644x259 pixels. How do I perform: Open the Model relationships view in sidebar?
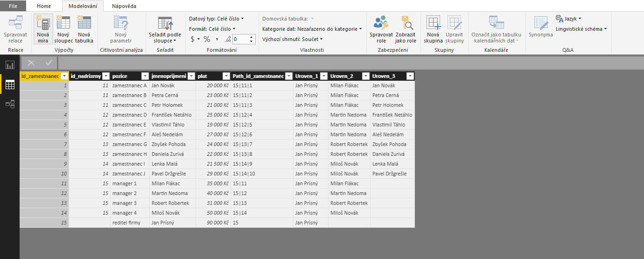click(10, 104)
